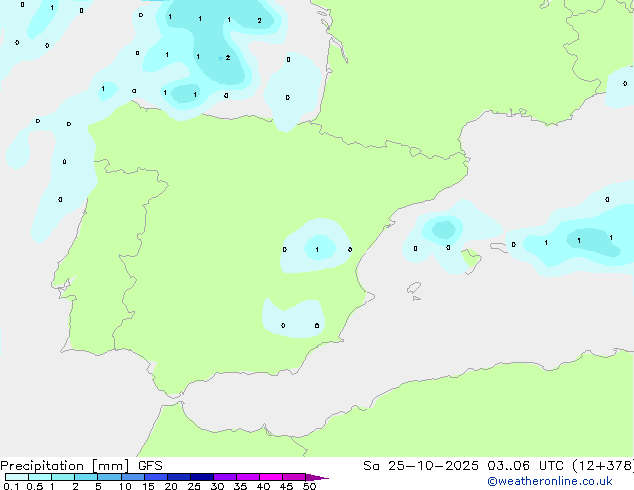Select the 45–50 mm legend color swatch
Viewport: 634px width, 490px height.
[294, 477]
